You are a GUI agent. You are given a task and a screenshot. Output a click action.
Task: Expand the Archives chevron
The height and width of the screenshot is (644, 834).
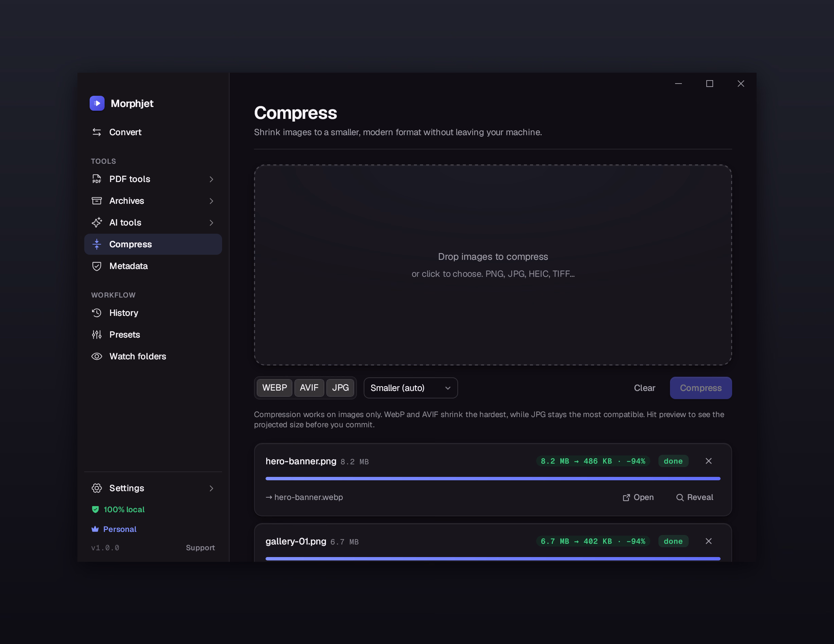pyautogui.click(x=211, y=201)
